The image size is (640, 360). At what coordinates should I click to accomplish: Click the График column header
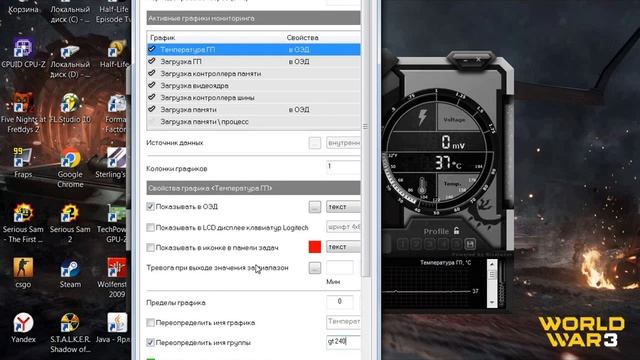pos(162,38)
